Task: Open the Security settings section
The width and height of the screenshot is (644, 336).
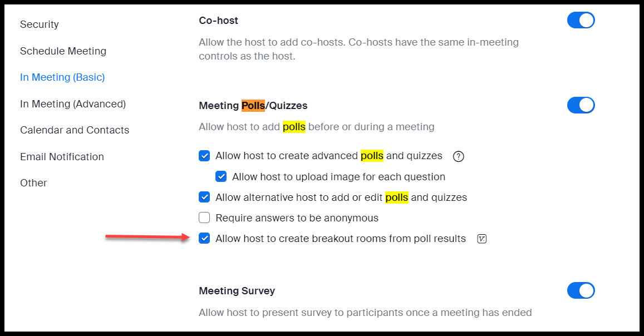Action: (39, 24)
